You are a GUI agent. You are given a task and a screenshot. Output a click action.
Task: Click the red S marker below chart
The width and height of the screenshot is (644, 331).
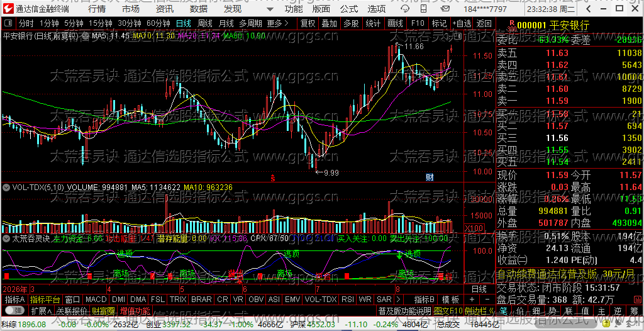(x=272, y=177)
